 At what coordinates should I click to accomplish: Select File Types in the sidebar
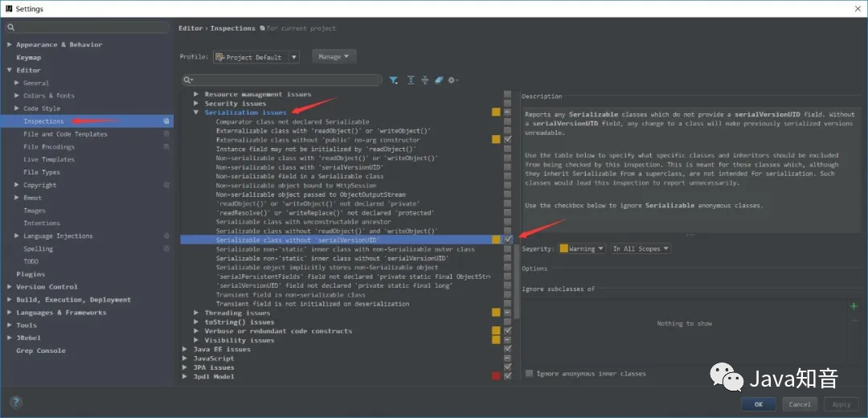coord(42,172)
